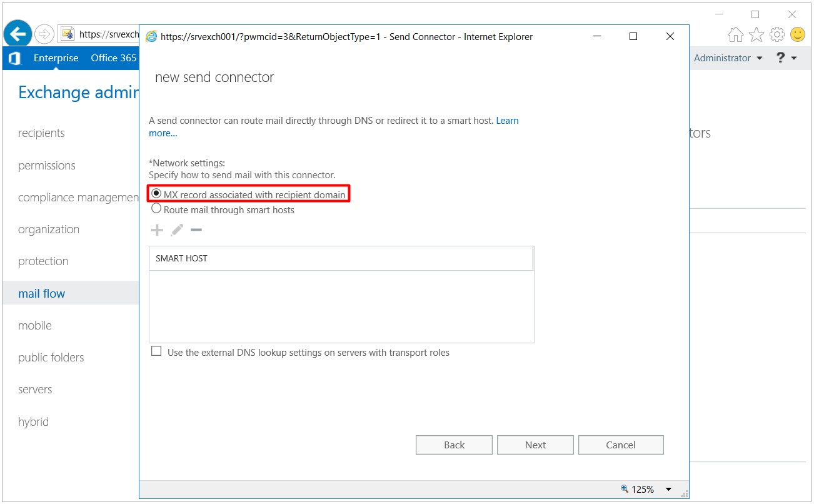814x504 pixels.
Task: Maximize the Send Connector popup window
Action: coord(633,37)
